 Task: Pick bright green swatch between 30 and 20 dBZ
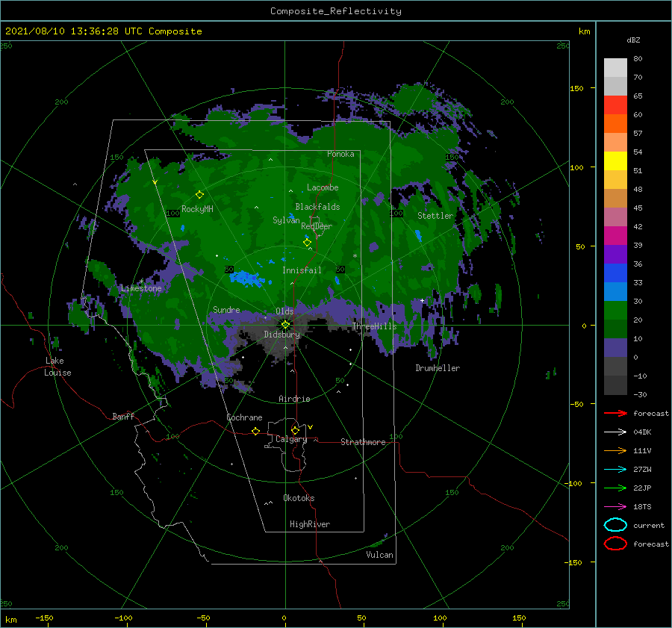click(615, 311)
